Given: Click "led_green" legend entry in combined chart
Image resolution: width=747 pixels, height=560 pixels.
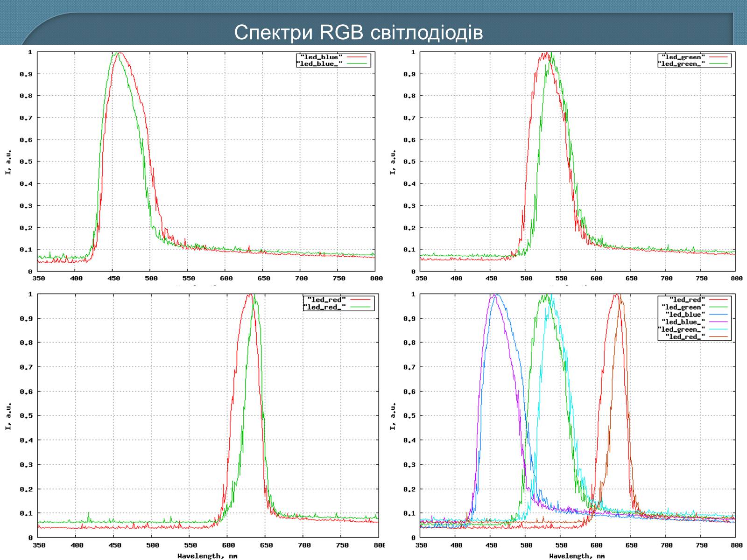Looking at the screenshot, I should tap(683, 307).
